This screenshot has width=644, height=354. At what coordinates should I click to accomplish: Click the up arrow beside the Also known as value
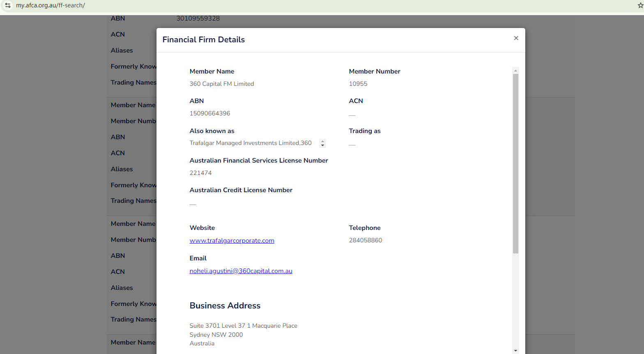[x=322, y=141]
